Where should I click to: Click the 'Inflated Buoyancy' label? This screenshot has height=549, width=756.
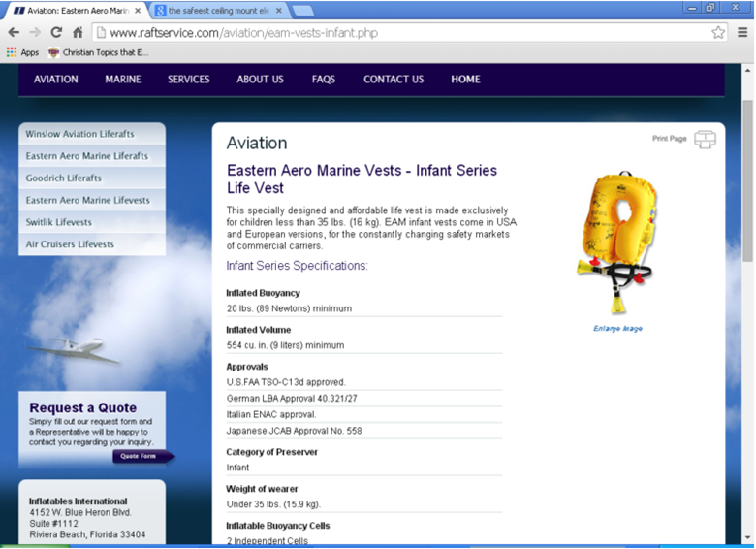[264, 293]
